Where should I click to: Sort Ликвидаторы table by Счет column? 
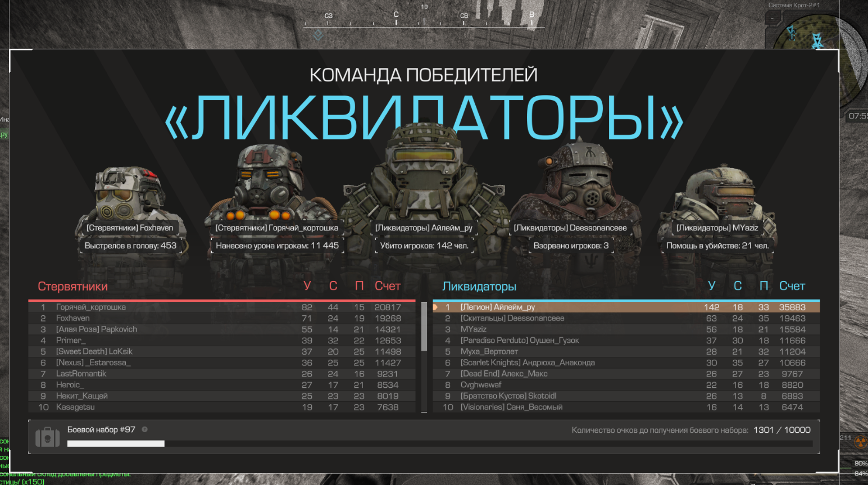pyautogui.click(x=792, y=286)
